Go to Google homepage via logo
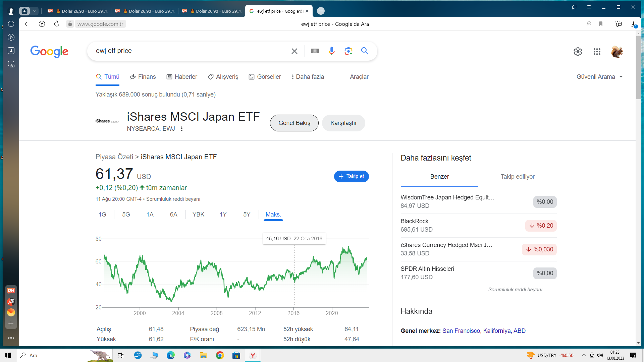Viewport: 644px width, 362px height. pyautogui.click(x=49, y=51)
